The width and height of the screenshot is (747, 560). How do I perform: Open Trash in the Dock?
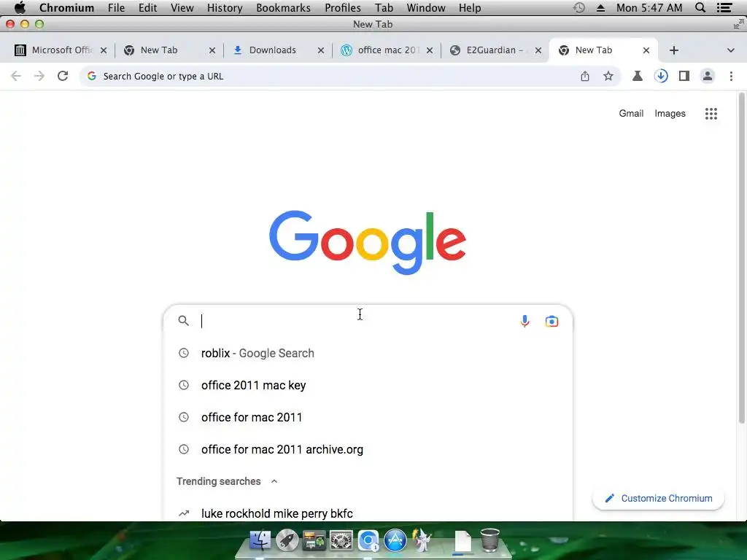pos(489,540)
